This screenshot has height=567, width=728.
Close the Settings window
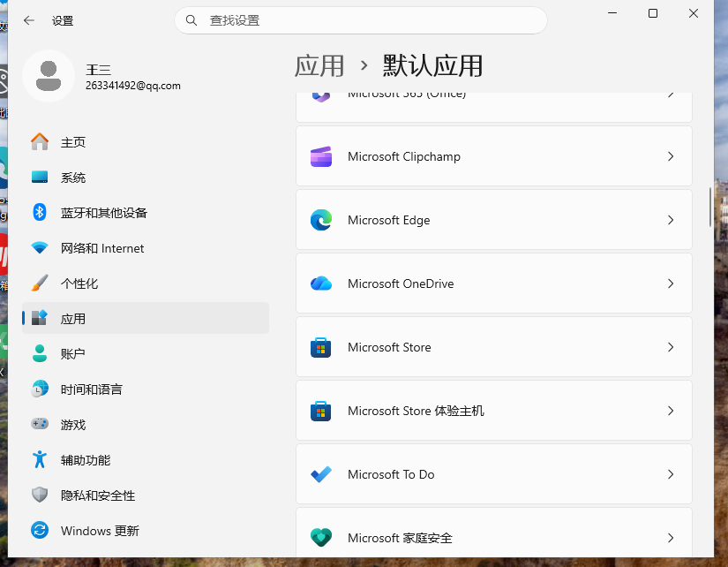tap(694, 13)
